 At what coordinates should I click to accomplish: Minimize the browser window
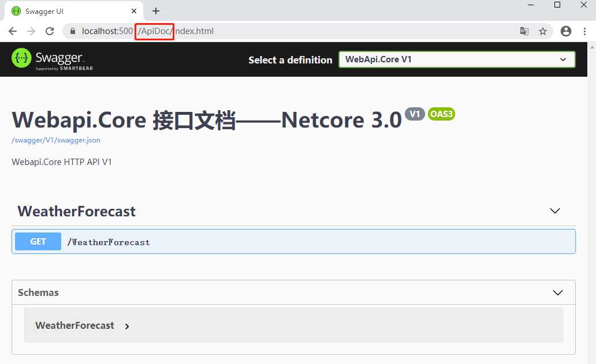pos(531,5)
